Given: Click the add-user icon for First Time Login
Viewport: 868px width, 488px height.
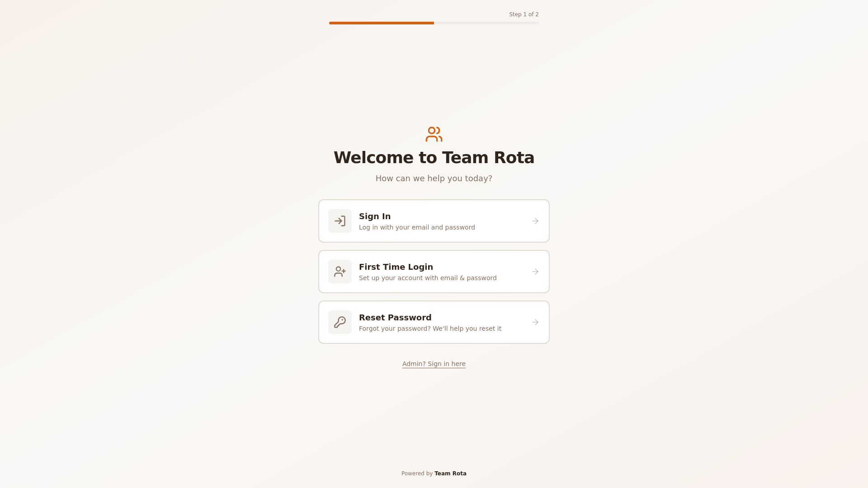Looking at the screenshot, I should (340, 272).
